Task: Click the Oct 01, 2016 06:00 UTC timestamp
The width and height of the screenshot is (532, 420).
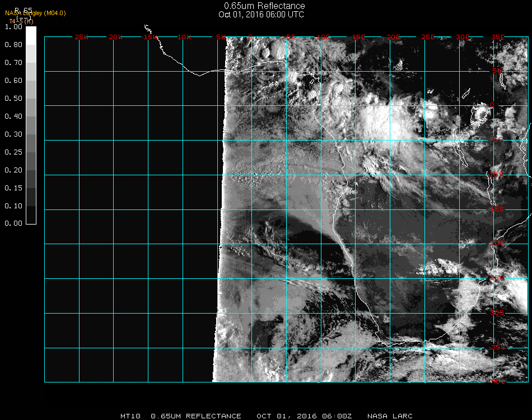Action: click(x=261, y=15)
